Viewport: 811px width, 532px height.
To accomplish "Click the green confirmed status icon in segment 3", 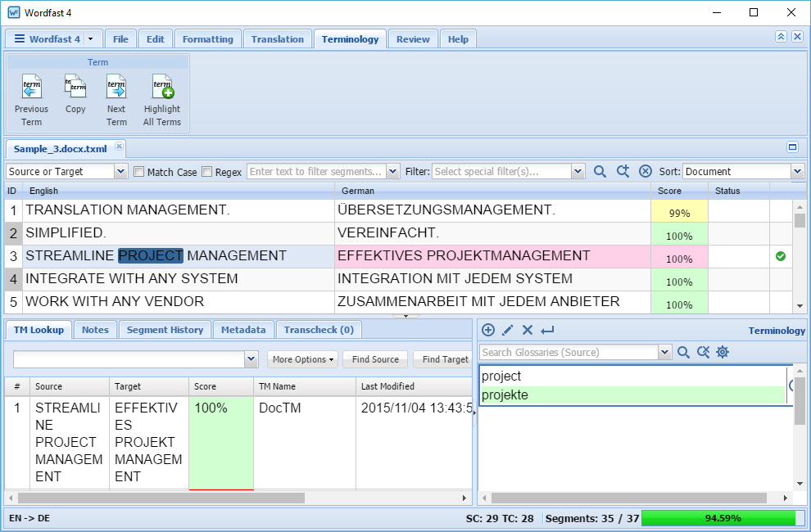I will tap(781, 256).
